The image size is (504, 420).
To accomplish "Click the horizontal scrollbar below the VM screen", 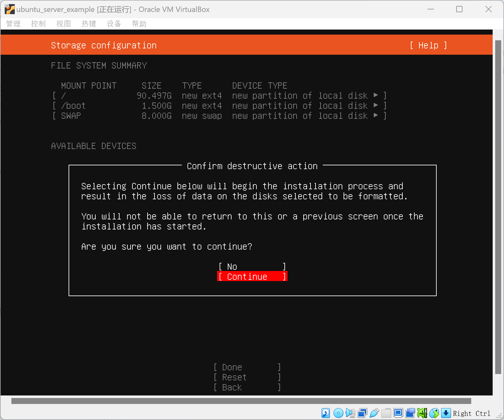I will pos(241,401).
